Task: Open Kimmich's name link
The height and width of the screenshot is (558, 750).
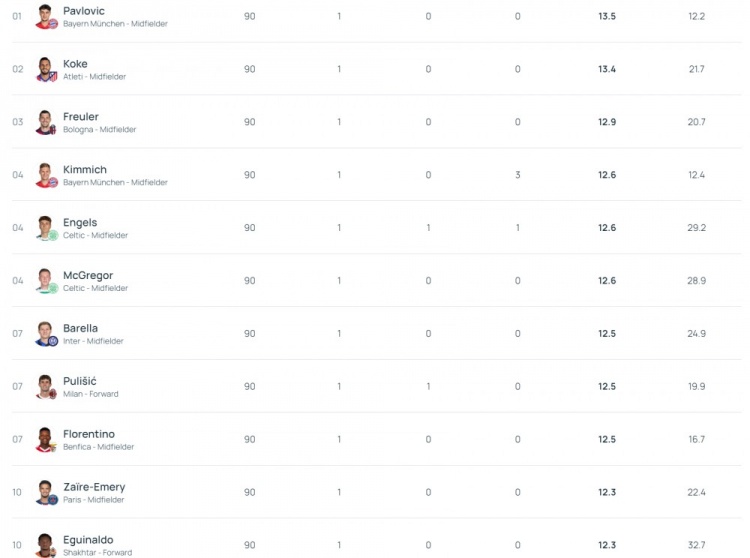Action: [85, 169]
